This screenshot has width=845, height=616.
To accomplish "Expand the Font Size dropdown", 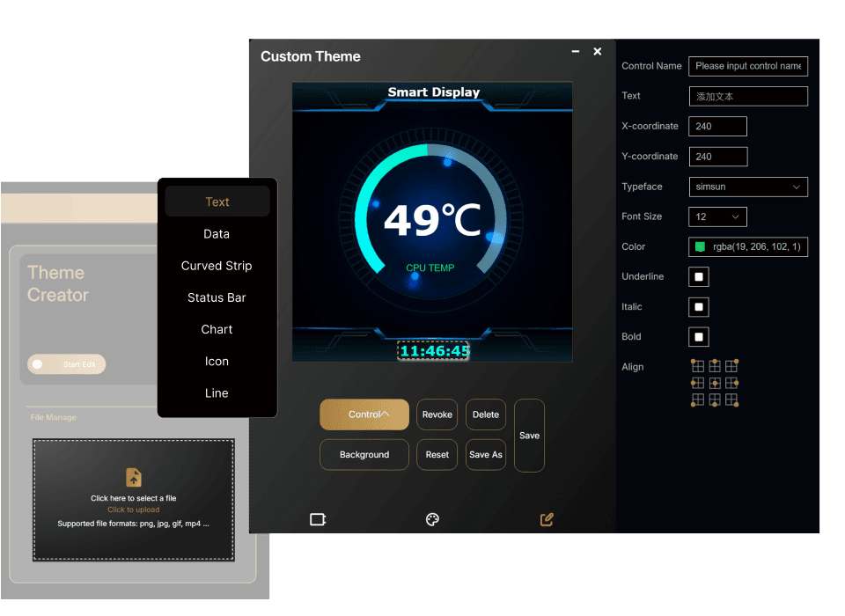I will pyautogui.click(x=717, y=216).
